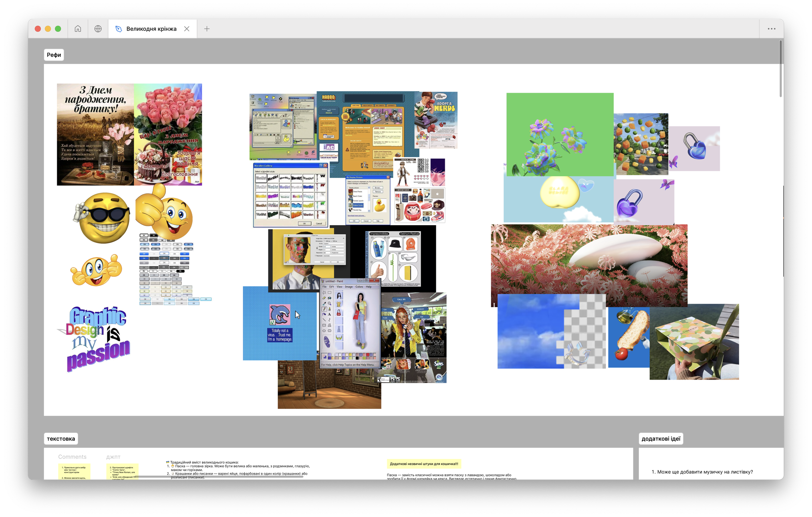The height and width of the screenshot is (517, 812).
Task: Select the Sims game cover image
Action: coord(413,337)
